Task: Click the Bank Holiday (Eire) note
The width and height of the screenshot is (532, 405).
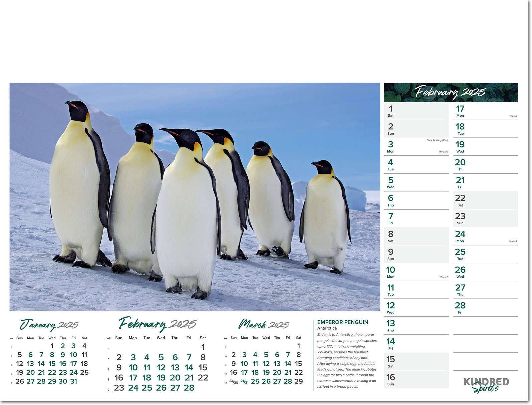Action: point(437,140)
